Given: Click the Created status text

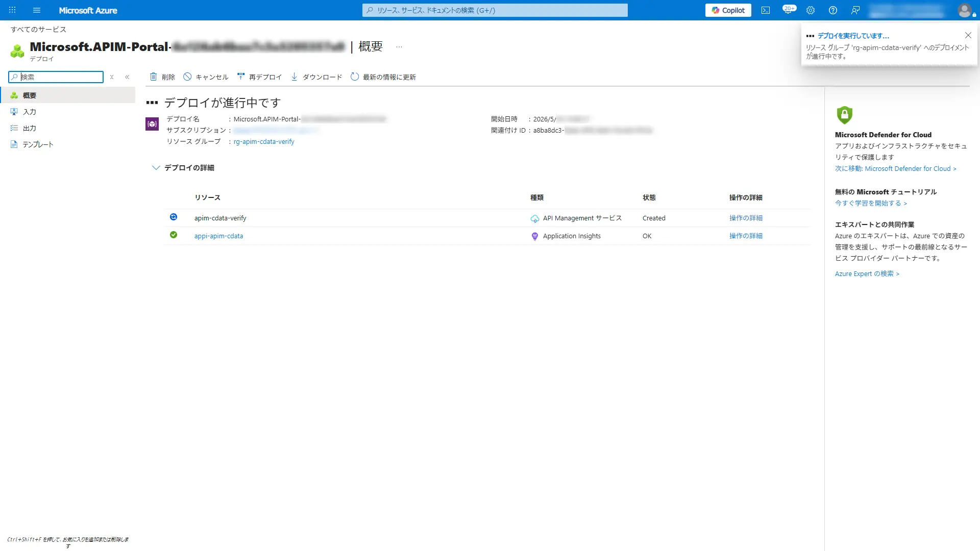Looking at the screenshot, I should [x=654, y=218].
